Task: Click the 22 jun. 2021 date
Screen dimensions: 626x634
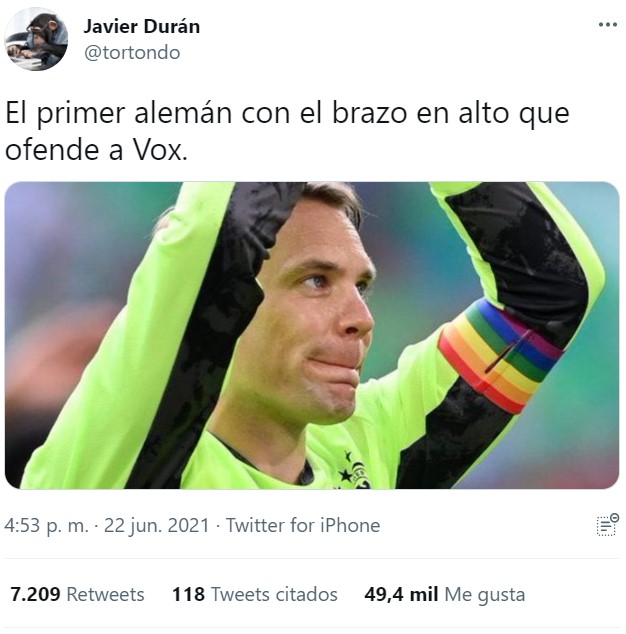Action: (156, 525)
